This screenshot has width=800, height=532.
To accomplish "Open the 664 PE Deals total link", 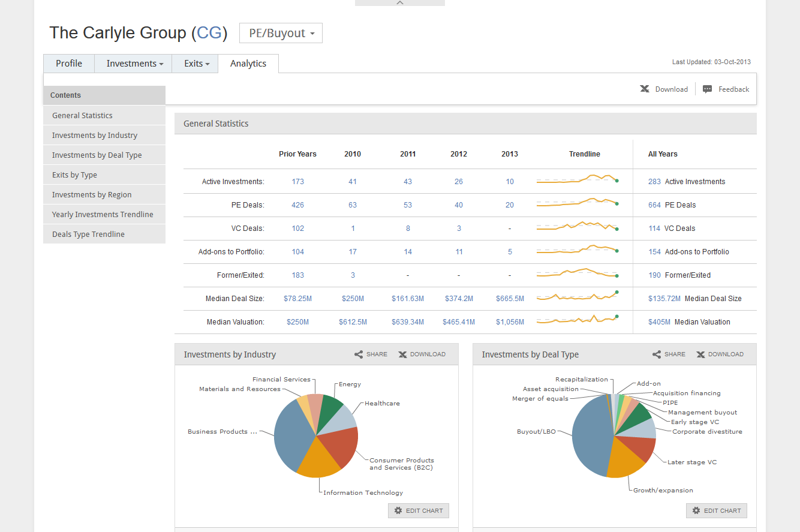I will tap(654, 205).
